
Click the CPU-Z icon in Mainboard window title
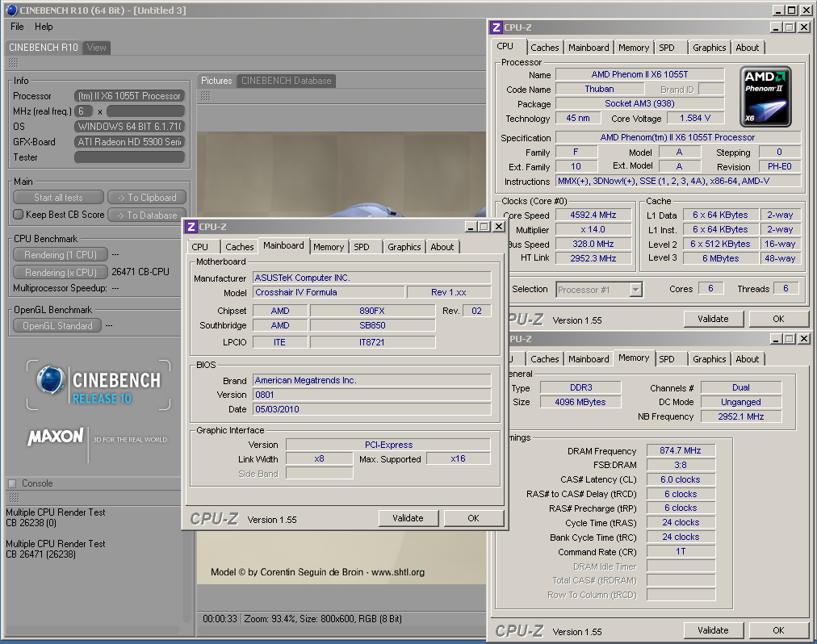191,227
